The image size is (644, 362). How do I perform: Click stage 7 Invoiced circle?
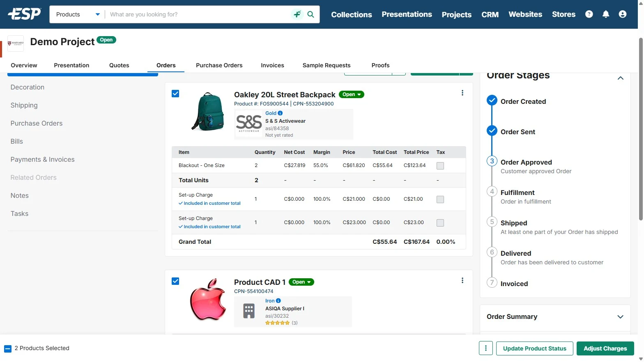pyautogui.click(x=492, y=282)
